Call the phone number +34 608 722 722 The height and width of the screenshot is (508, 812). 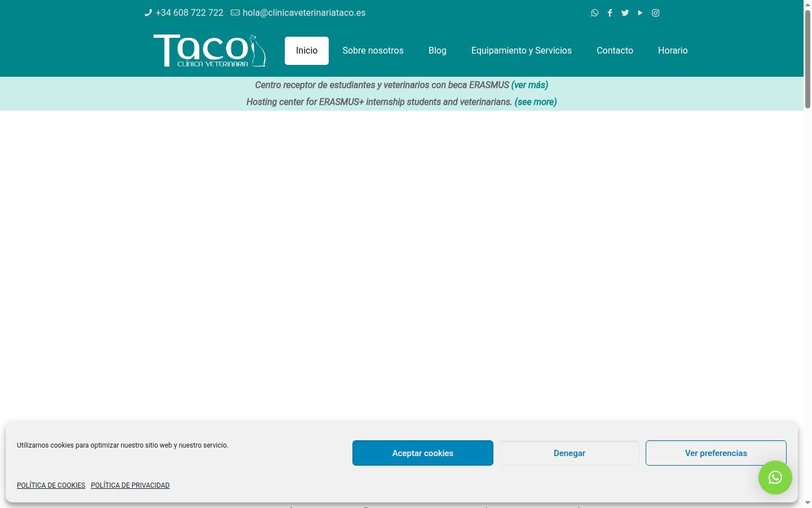[x=189, y=13]
